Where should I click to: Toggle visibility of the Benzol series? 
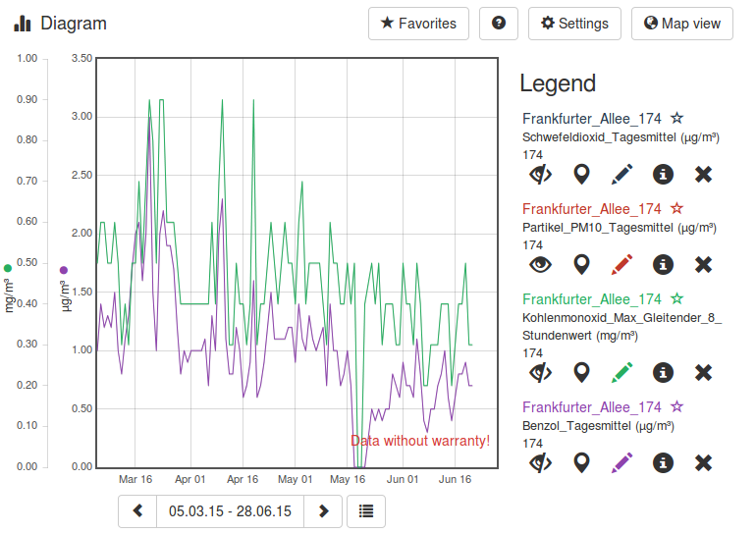541,462
